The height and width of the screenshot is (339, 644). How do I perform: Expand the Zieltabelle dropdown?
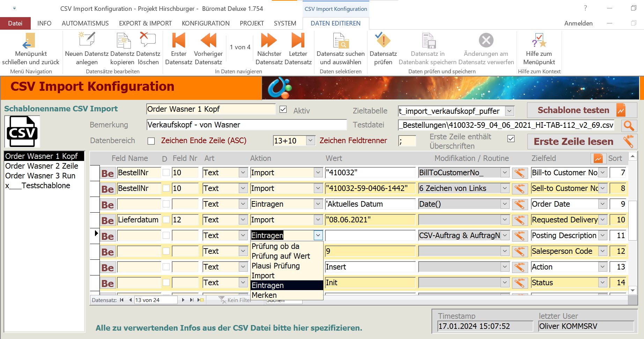click(x=510, y=111)
